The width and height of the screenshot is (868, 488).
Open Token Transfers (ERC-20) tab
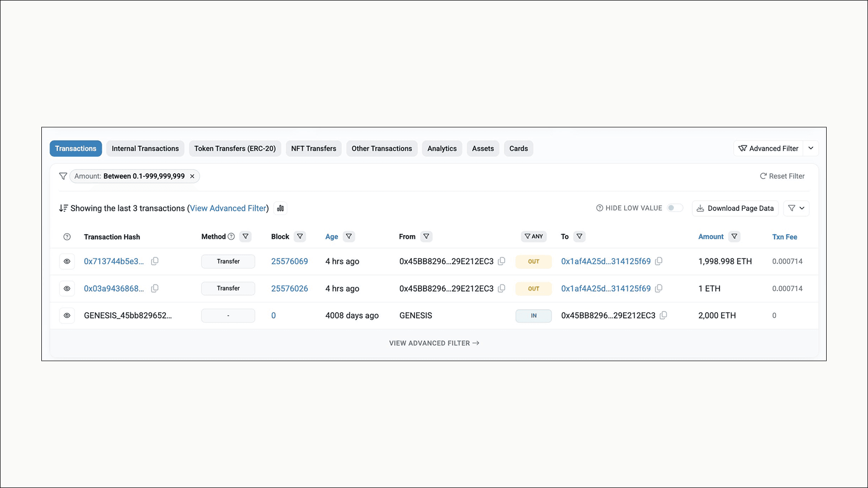click(235, 148)
